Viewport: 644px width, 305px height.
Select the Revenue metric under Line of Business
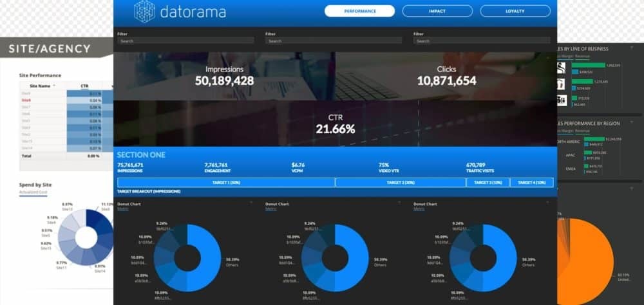583,57
